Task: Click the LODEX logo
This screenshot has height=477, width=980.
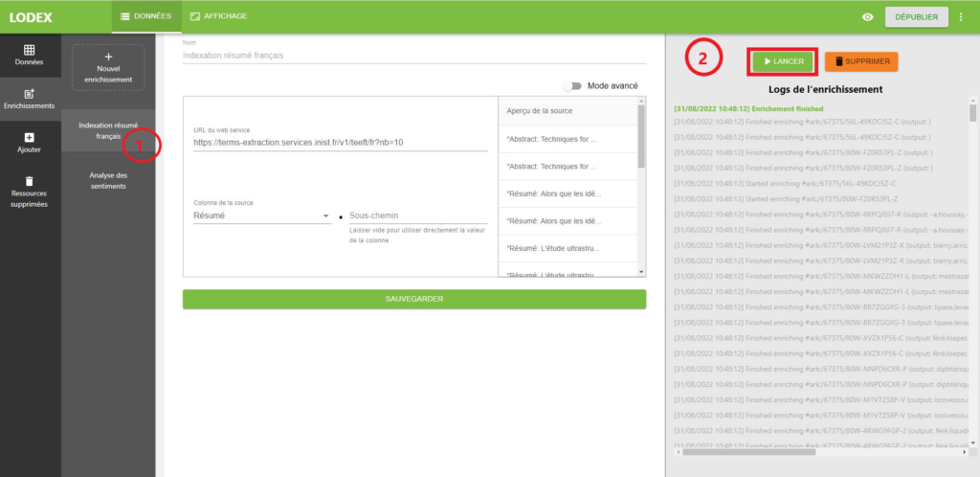Action: 31,17
